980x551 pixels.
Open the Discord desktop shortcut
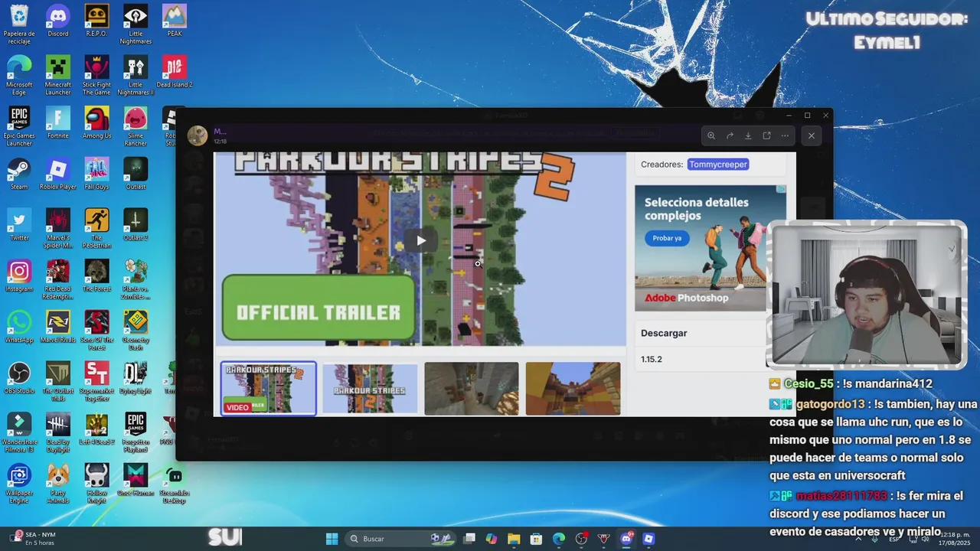pos(58,21)
